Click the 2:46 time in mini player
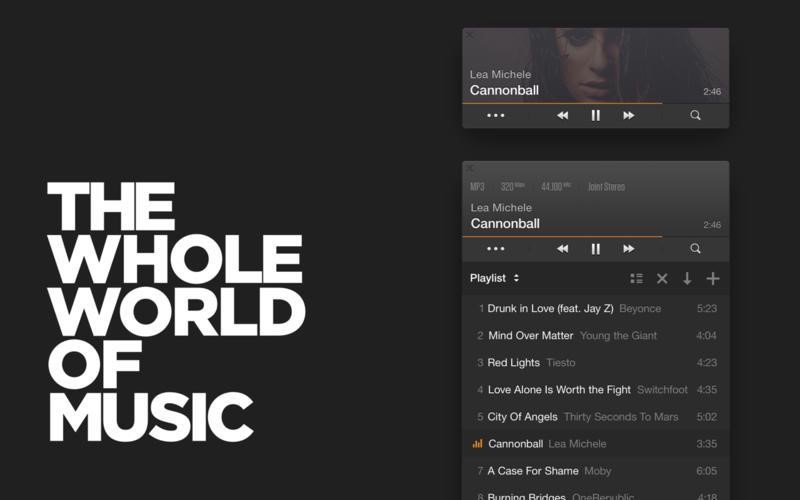This screenshot has width=800, height=500. [712, 92]
